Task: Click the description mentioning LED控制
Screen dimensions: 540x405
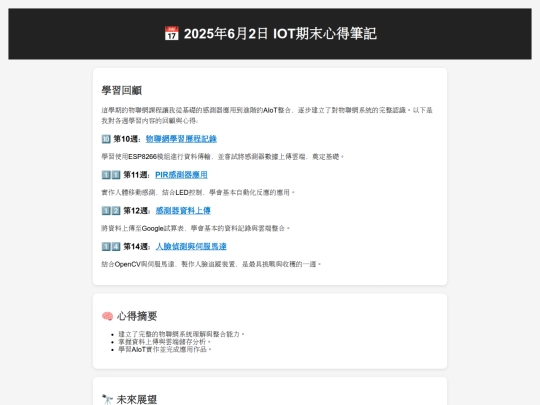Action: 198,193
